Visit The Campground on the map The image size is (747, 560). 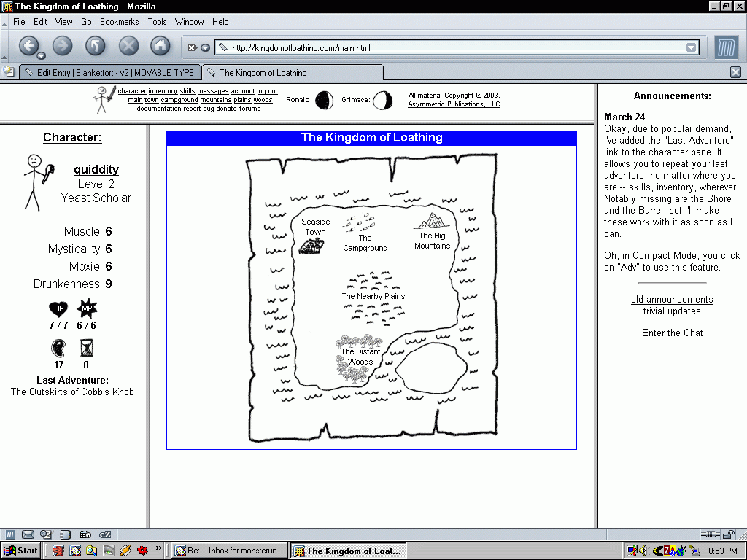tap(365, 233)
